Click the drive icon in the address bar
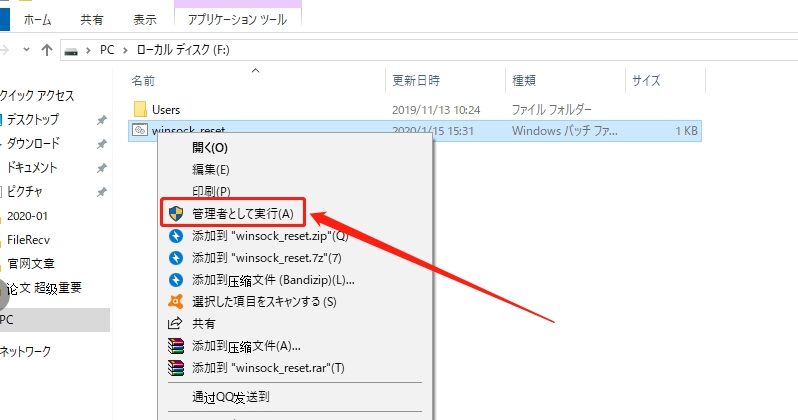The height and width of the screenshot is (420, 798). tap(71, 49)
